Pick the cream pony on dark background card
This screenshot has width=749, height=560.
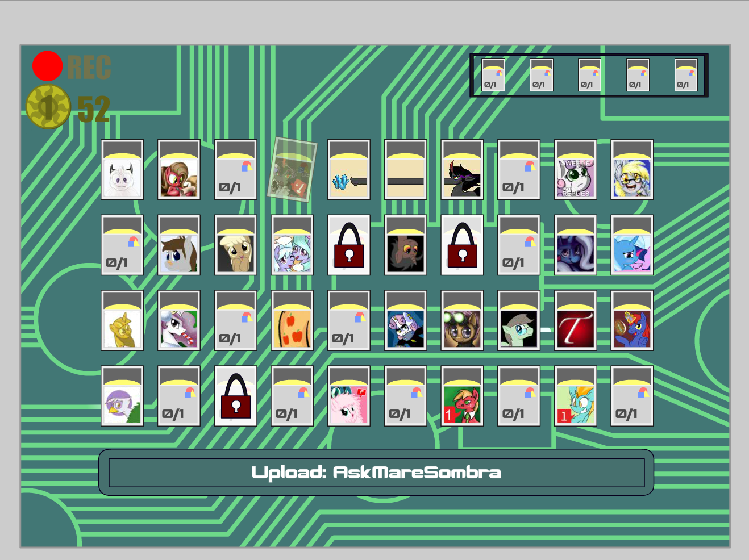pyautogui.click(x=236, y=245)
